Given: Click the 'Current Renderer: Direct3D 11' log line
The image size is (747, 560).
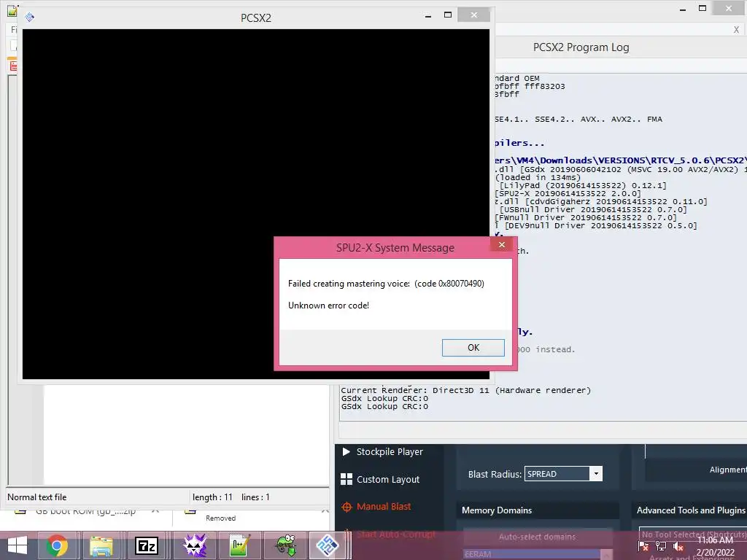Looking at the screenshot, I should [466, 391].
